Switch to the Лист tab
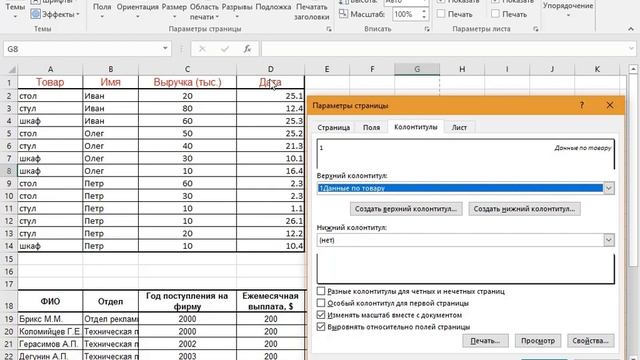 459,127
